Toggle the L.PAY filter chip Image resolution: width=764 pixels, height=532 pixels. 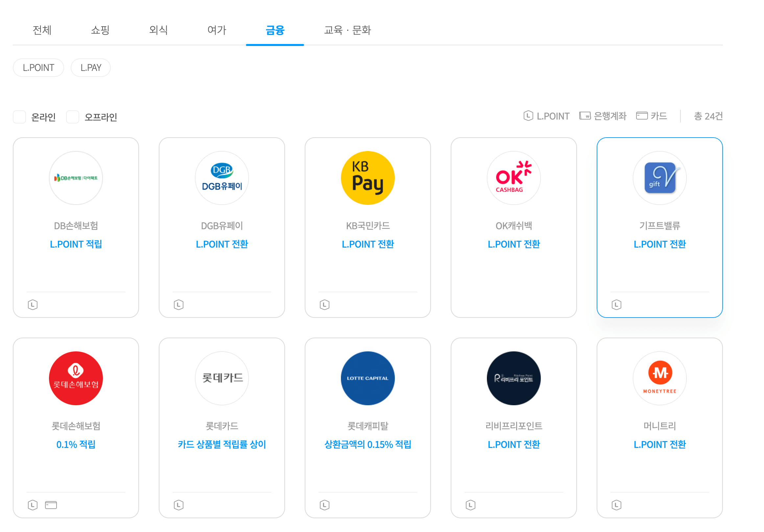click(x=90, y=68)
